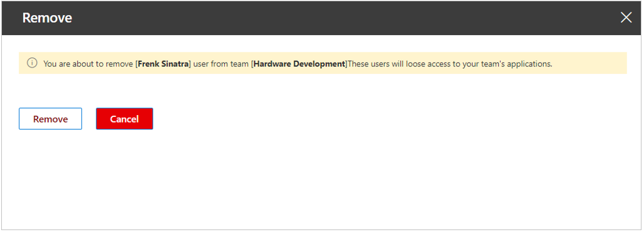
Task: Select the bold name Frenk Sinatra
Action: tap(163, 64)
